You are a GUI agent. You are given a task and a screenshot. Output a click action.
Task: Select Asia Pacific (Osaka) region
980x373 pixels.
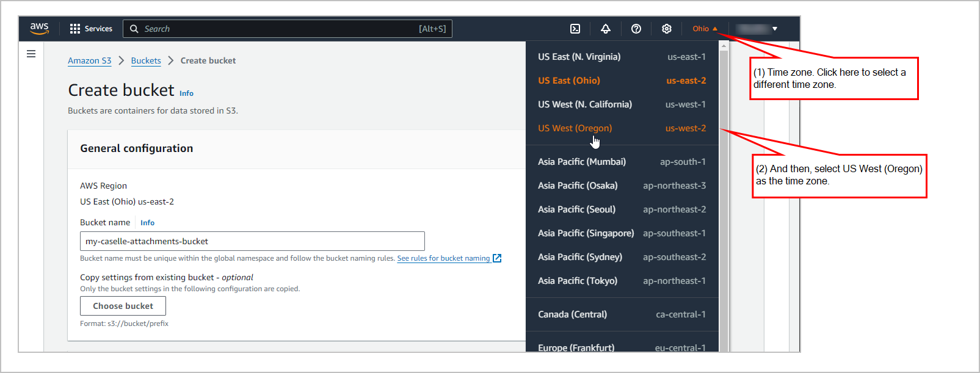pyautogui.click(x=622, y=186)
